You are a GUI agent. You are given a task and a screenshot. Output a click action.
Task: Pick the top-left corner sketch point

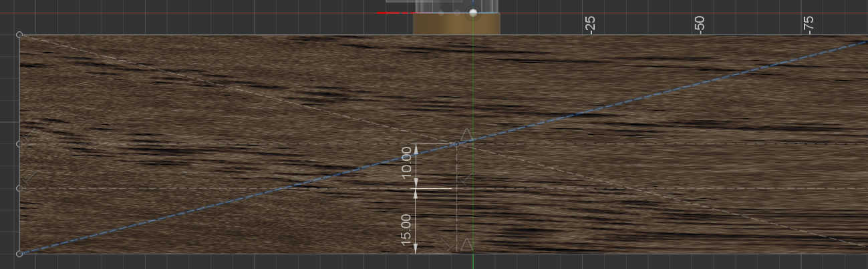[x=19, y=34]
